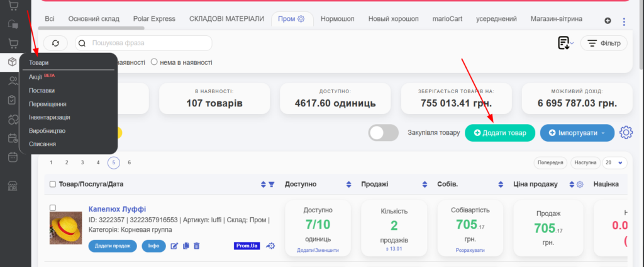This screenshot has width=644, height=267.
Task: Open the storefront icon in left sidebar
Action: [12, 186]
